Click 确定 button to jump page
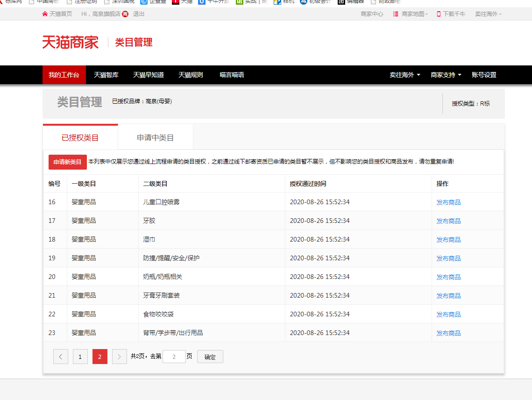Image resolution: width=532 pixels, height=400 pixels. click(210, 357)
